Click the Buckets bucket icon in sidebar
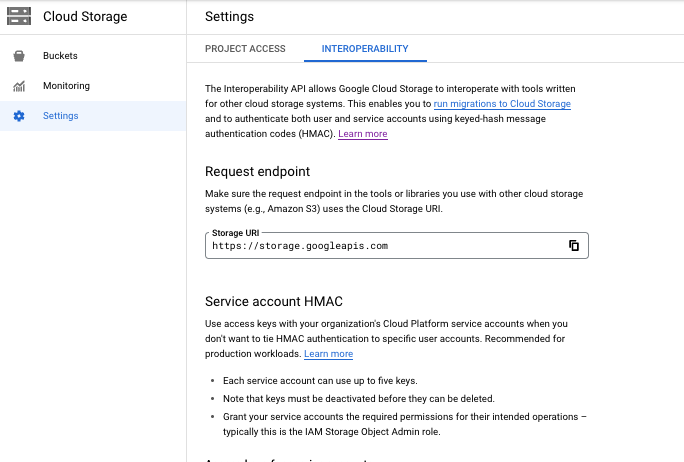This screenshot has height=462, width=684. (19, 56)
